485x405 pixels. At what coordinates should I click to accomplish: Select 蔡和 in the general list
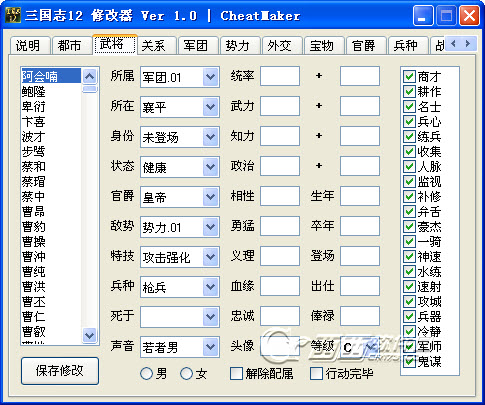pos(51,166)
